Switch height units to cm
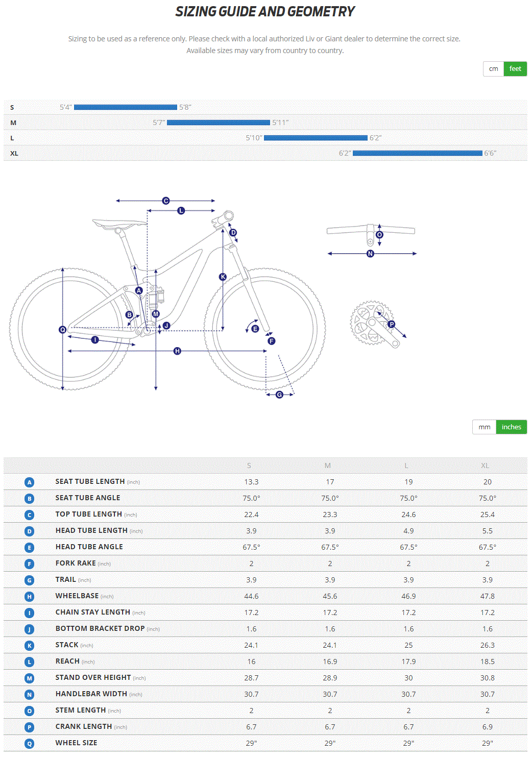Image resolution: width=532 pixels, height=757 pixels. point(493,69)
